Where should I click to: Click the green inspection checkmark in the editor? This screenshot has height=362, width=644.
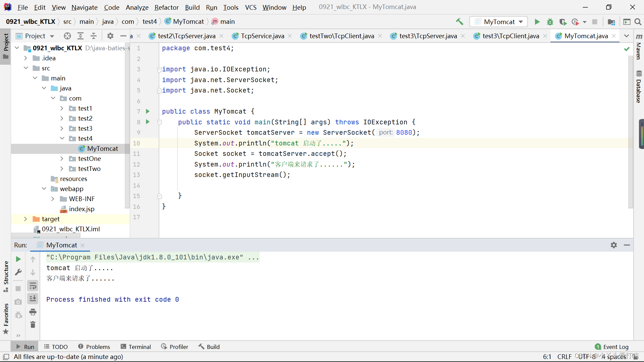point(627,49)
